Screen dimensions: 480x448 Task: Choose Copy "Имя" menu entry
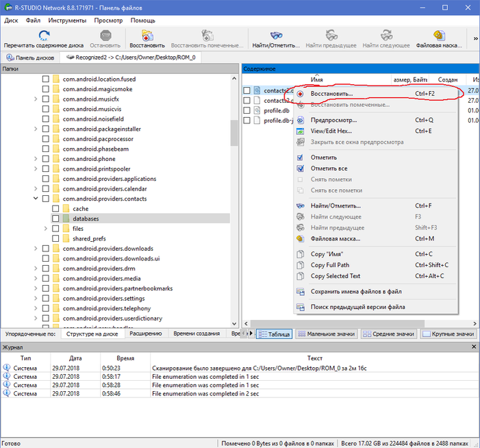[x=375, y=254]
